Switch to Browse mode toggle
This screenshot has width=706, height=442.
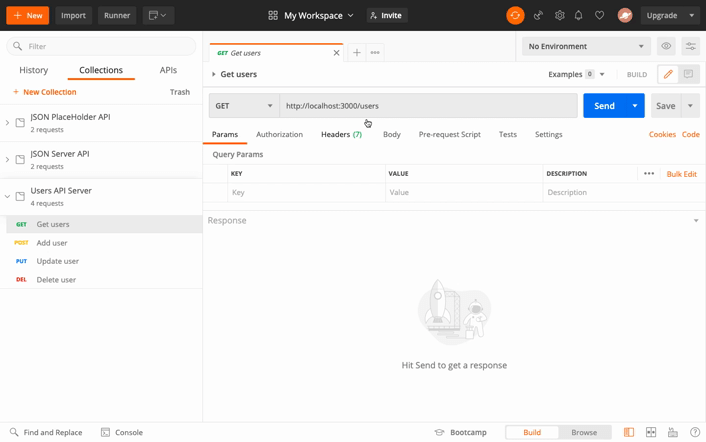pos(584,432)
